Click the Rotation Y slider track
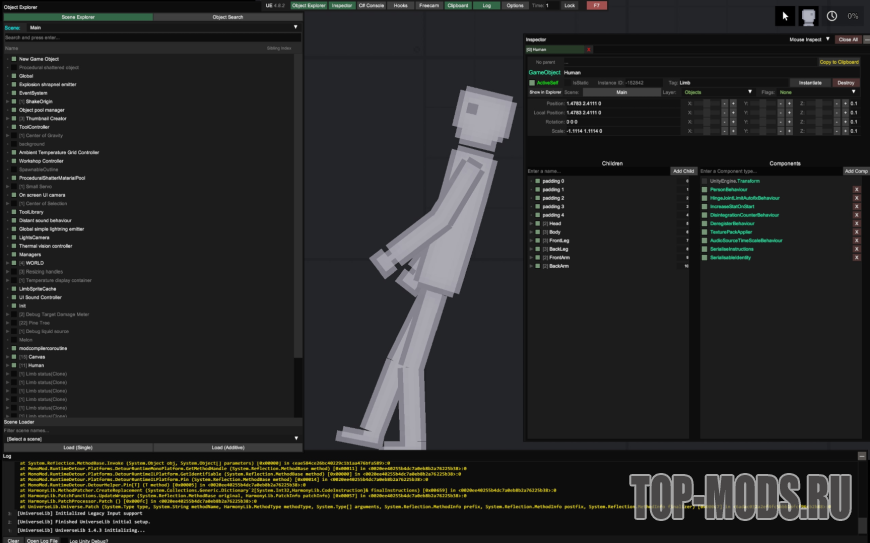Viewport: 870px width, 543px height. tap(763, 122)
